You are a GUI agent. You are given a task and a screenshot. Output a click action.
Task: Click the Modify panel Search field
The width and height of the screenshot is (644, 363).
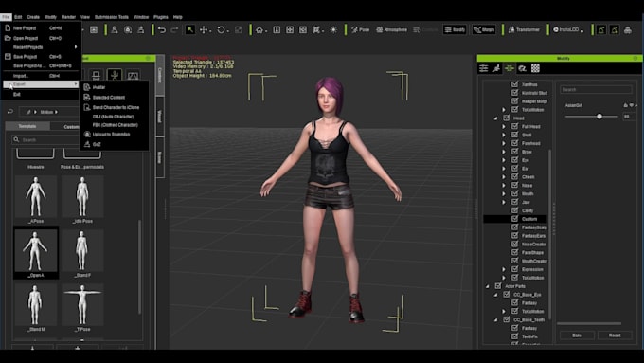(x=596, y=89)
